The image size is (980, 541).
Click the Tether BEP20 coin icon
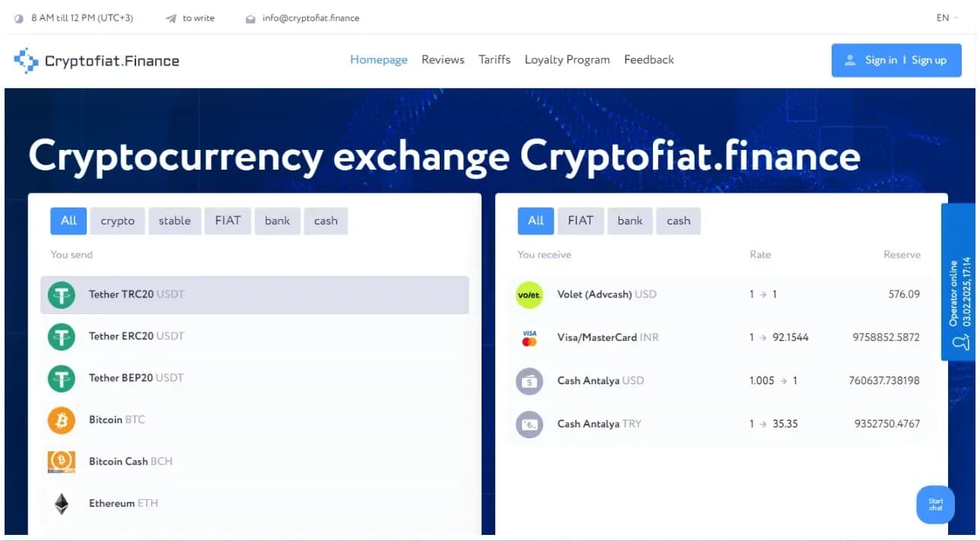pos(62,378)
